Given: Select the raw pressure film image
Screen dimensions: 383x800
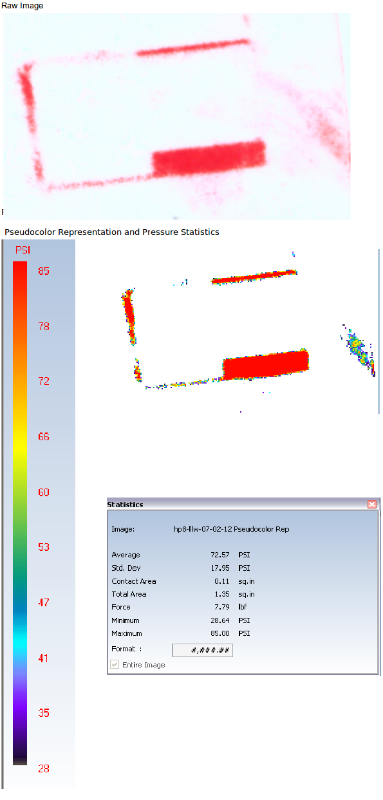Looking at the screenshot, I should 176,116.
